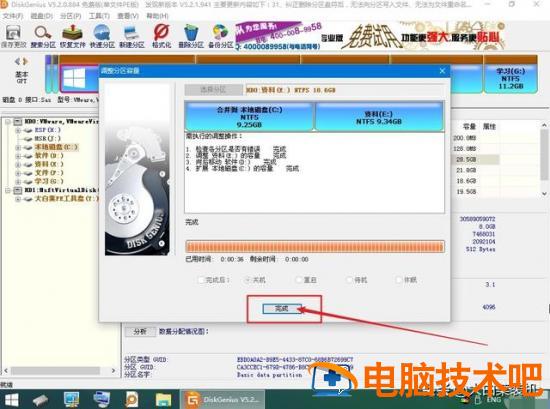The width and height of the screenshot is (550, 409).
Task: Select 大白菜PE工具盘 label in the tree
Action: tap(66, 199)
